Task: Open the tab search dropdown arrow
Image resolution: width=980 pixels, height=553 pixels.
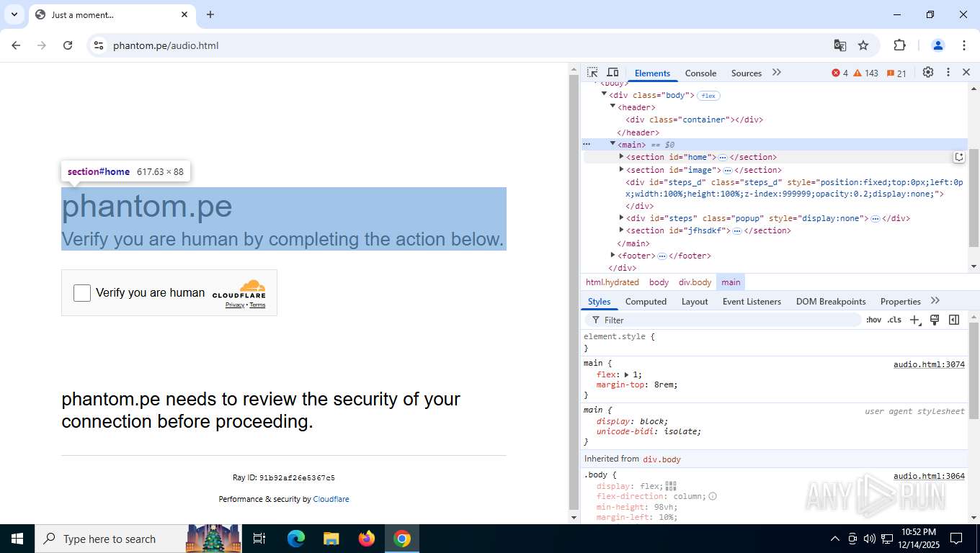Action: 14,14
